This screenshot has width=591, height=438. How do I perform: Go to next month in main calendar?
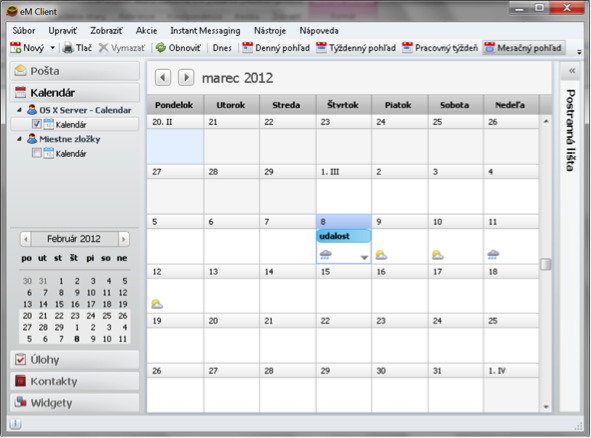point(186,78)
